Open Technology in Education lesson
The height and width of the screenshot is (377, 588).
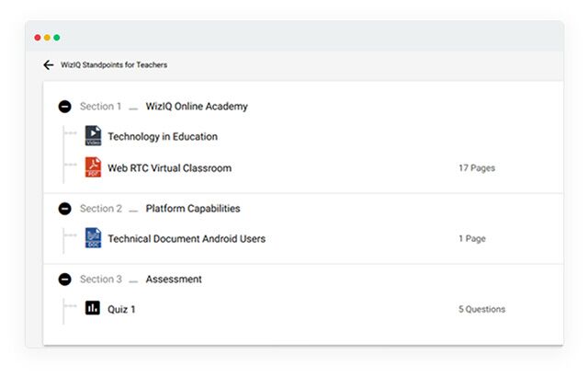(x=163, y=137)
